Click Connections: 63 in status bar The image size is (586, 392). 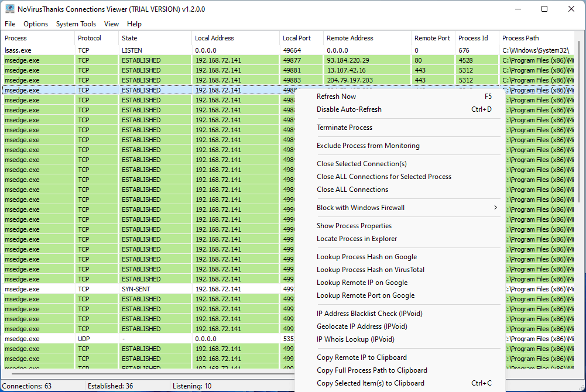[x=27, y=386]
